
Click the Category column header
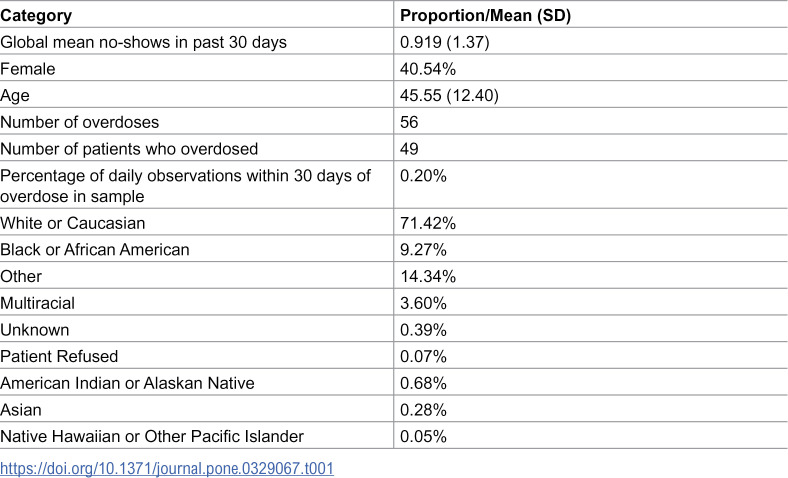[36, 16]
